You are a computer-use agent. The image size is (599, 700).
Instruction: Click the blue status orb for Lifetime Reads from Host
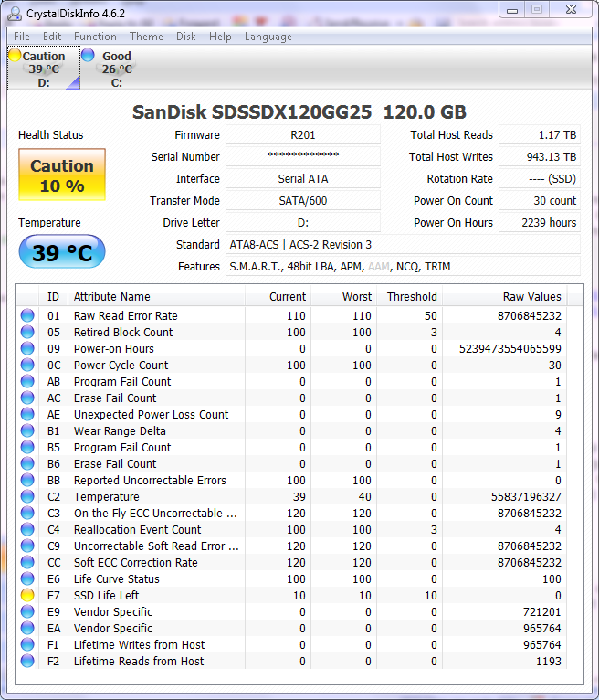27,662
